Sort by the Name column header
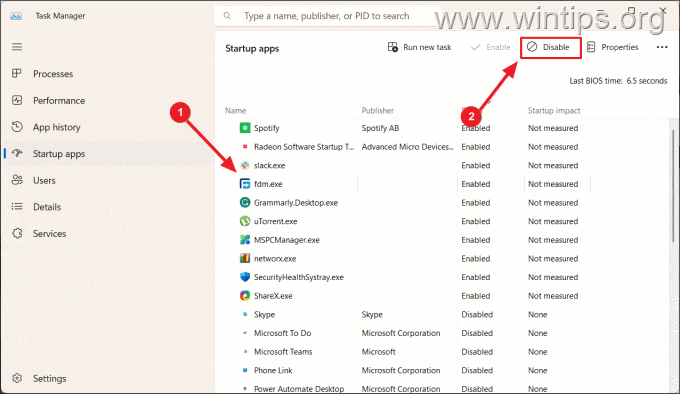The image size is (680, 394). [x=235, y=111]
